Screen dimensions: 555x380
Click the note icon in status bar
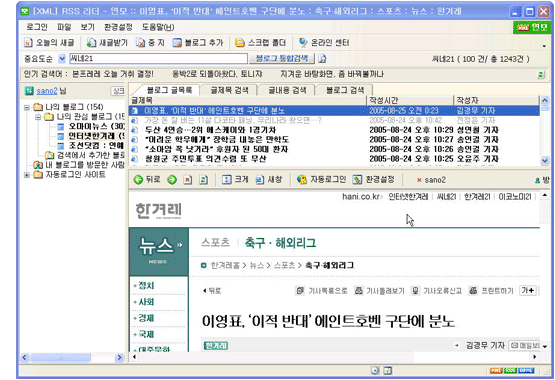(388, 370)
